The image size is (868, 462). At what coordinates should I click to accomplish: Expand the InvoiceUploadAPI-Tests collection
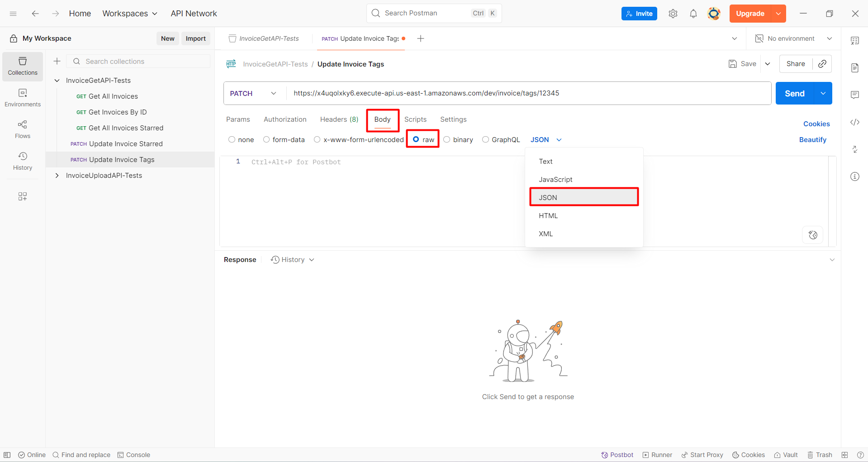(57, 175)
